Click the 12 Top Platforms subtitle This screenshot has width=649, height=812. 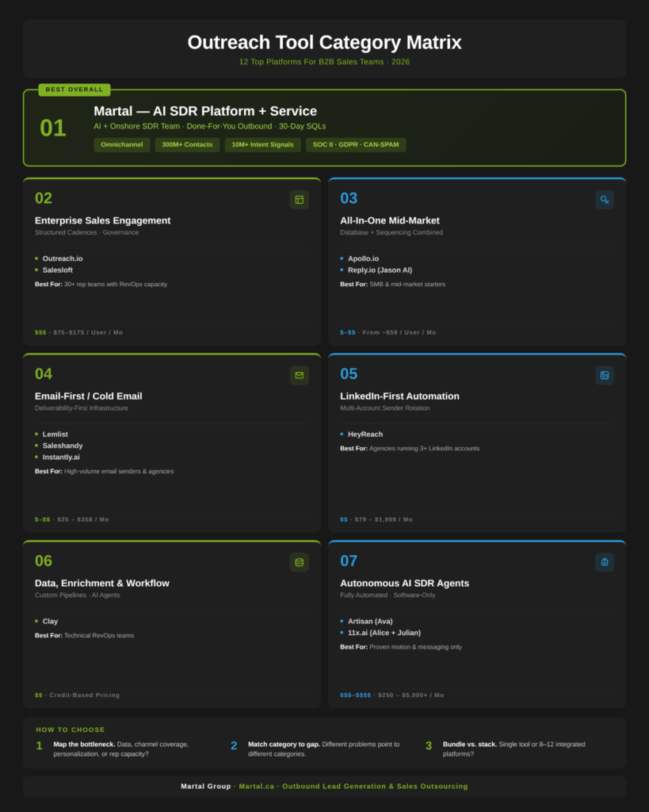pyautogui.click(x=325, y=62)
